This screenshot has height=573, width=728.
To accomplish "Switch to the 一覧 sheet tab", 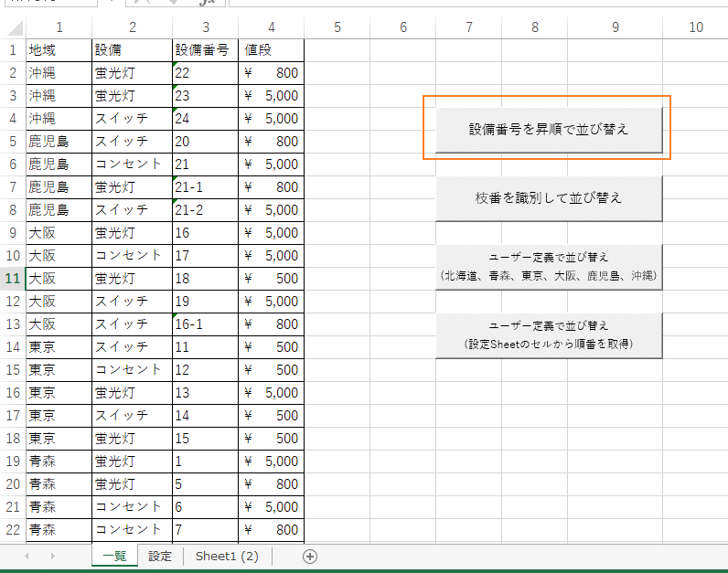I will click(114, 556).
